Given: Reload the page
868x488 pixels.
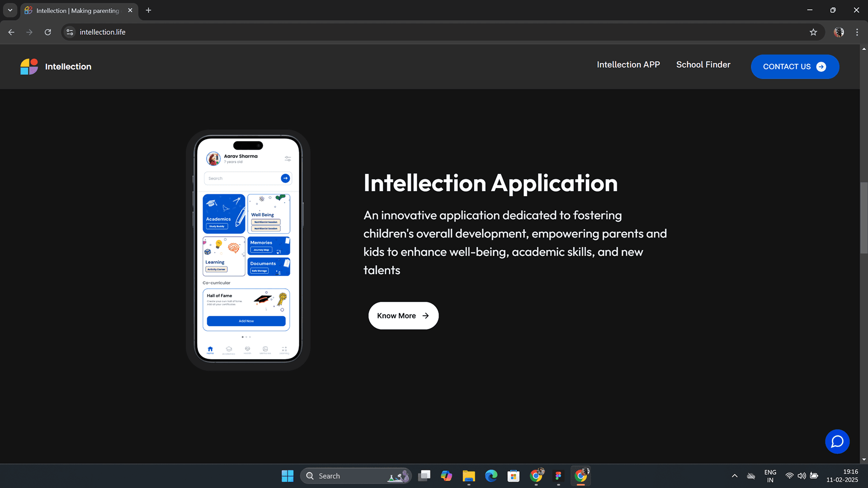Looking at the screenshot, I should [48, 32].
